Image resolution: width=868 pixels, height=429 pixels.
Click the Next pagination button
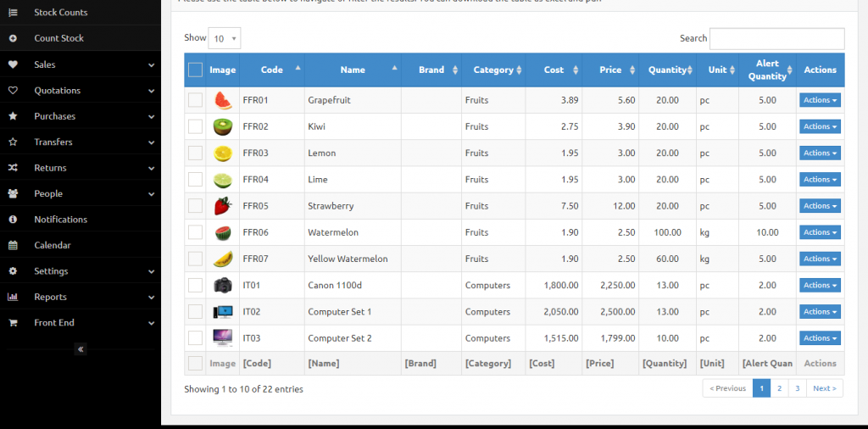click(x=824, y=388)
